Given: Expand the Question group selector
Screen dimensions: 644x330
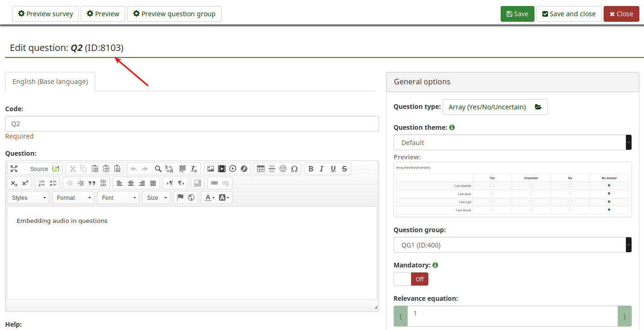Looking at the screenshot, I should [x=512, y=245].
